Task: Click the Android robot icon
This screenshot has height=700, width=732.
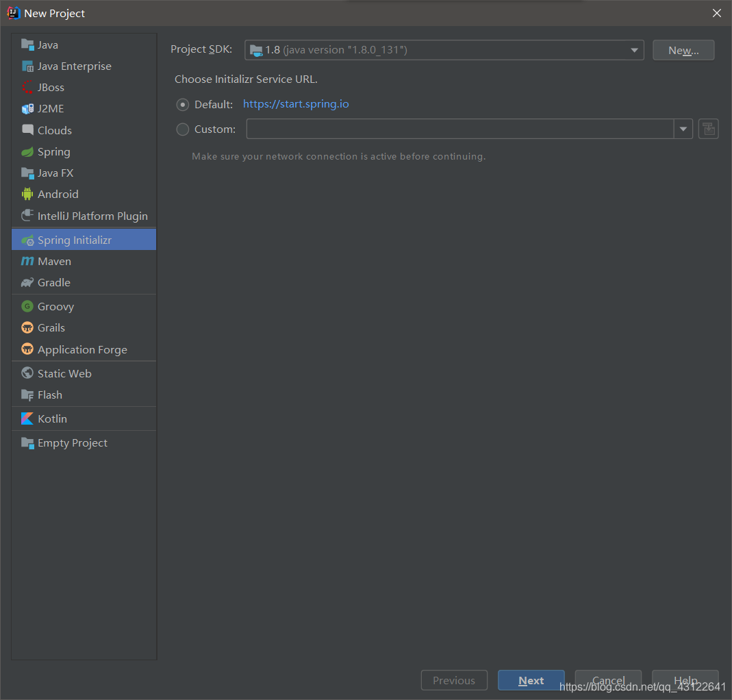Action: (x=27, y=194)
